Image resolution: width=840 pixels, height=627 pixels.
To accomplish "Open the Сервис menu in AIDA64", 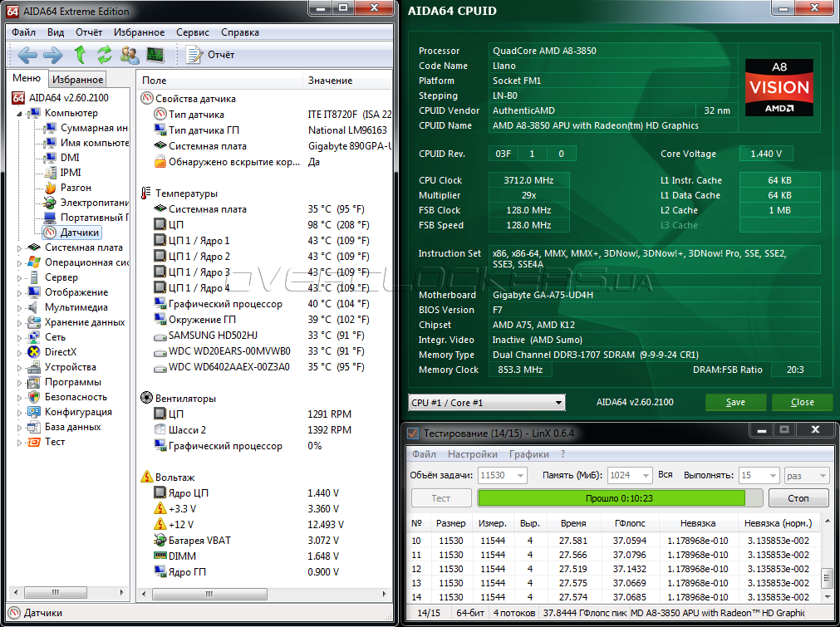I will coord(192,32).
